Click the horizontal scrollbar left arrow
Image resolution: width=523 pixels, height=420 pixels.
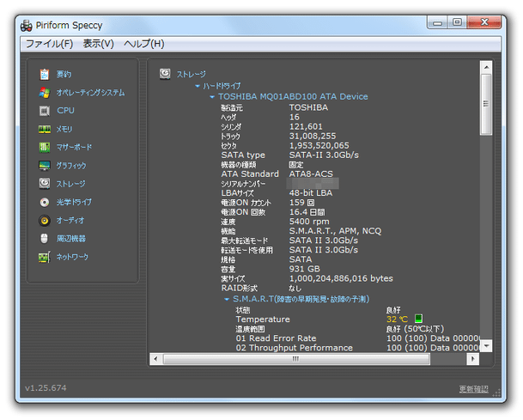155,359
